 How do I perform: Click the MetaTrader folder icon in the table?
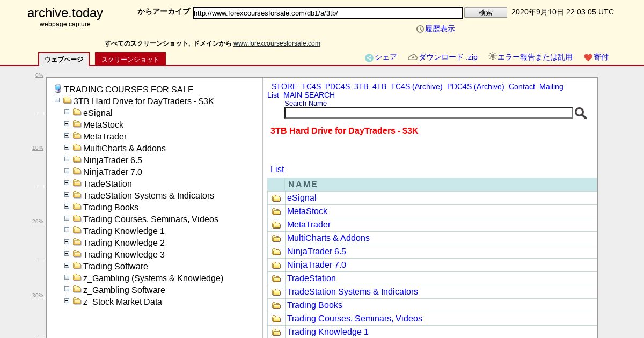coord(276,225)
